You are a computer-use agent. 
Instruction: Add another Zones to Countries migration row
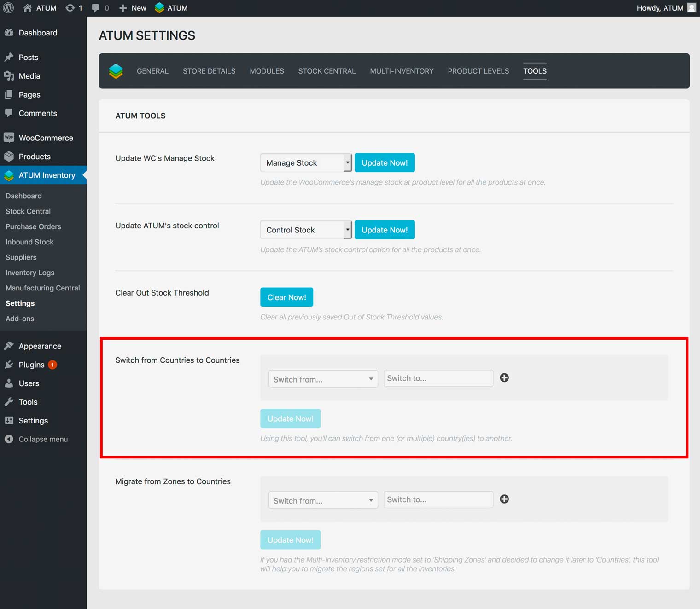(504, 499)
